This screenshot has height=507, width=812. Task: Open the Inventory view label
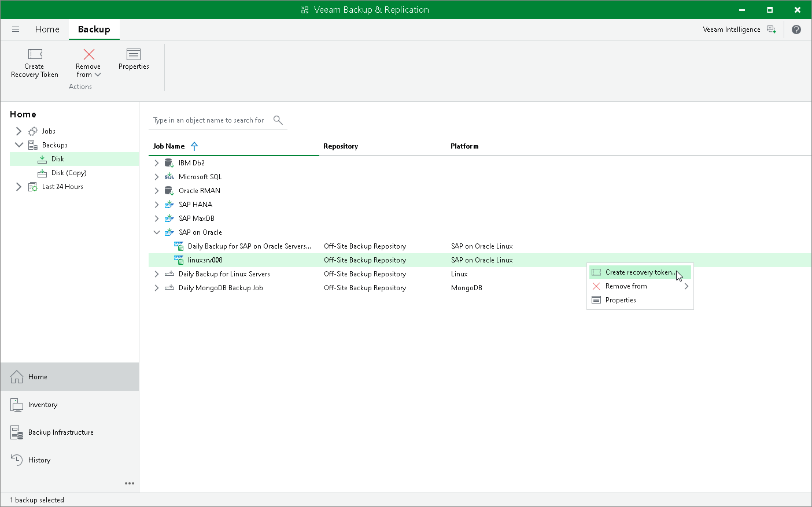[x=43, y=405]
